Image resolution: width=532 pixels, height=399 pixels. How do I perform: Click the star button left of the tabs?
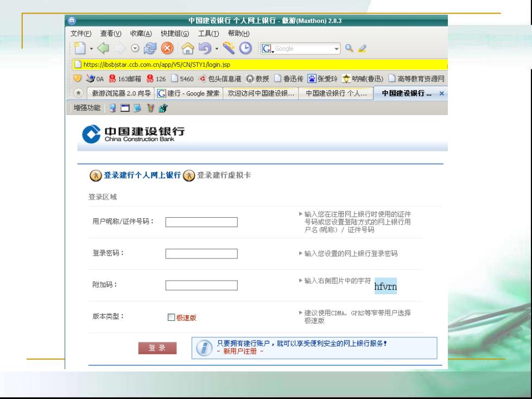pyautogui.click(x=78, y=93)
